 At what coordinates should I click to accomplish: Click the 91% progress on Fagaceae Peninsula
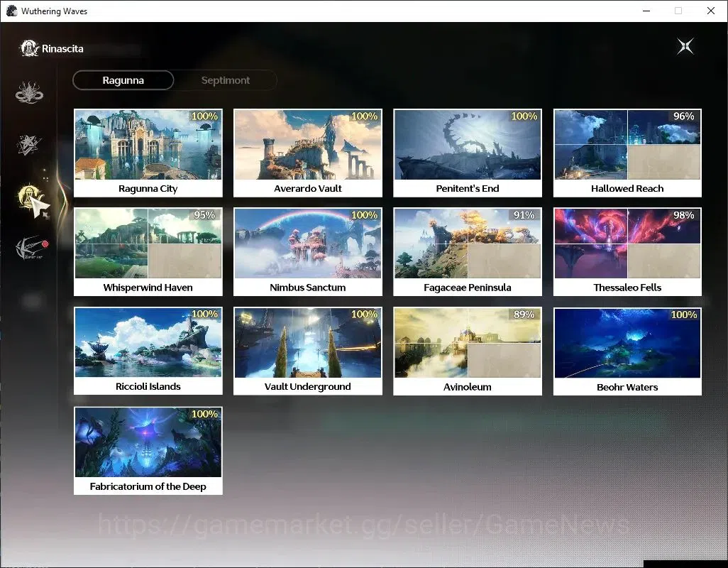point(524,215)
